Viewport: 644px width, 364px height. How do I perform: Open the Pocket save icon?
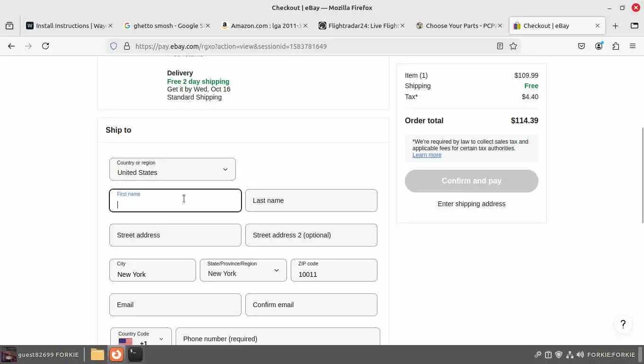tap(581, 46)
